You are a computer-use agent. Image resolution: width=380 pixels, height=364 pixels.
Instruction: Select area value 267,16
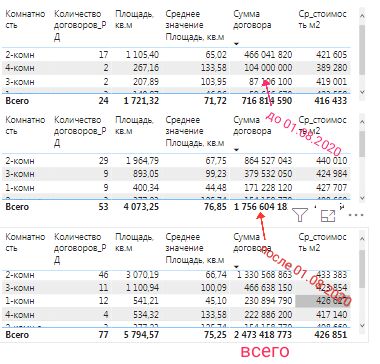coord(146,68)
